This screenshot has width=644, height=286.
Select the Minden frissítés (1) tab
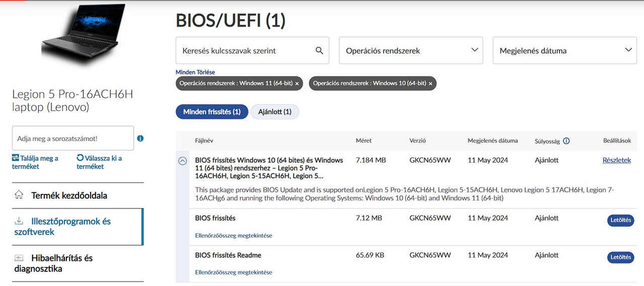[212, 112]
